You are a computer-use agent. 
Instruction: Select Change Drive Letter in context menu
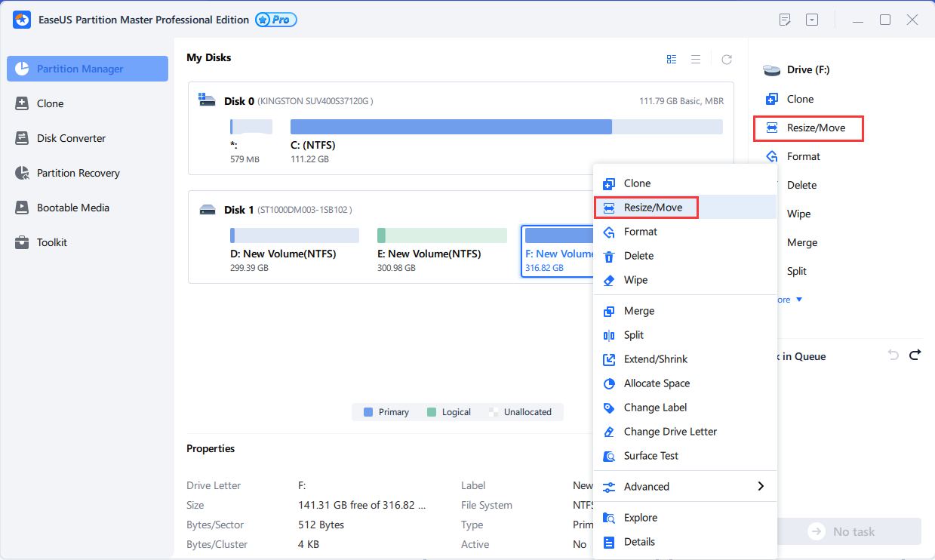point(670,432)
